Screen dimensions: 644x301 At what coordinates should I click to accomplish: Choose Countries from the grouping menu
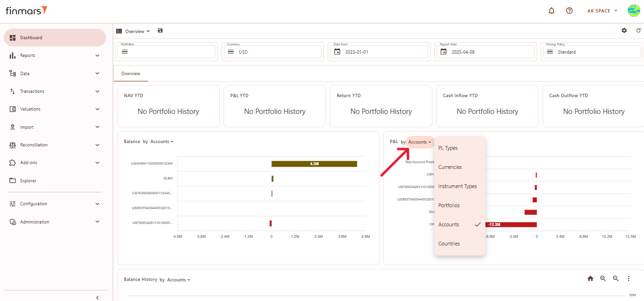pos(449,244)
